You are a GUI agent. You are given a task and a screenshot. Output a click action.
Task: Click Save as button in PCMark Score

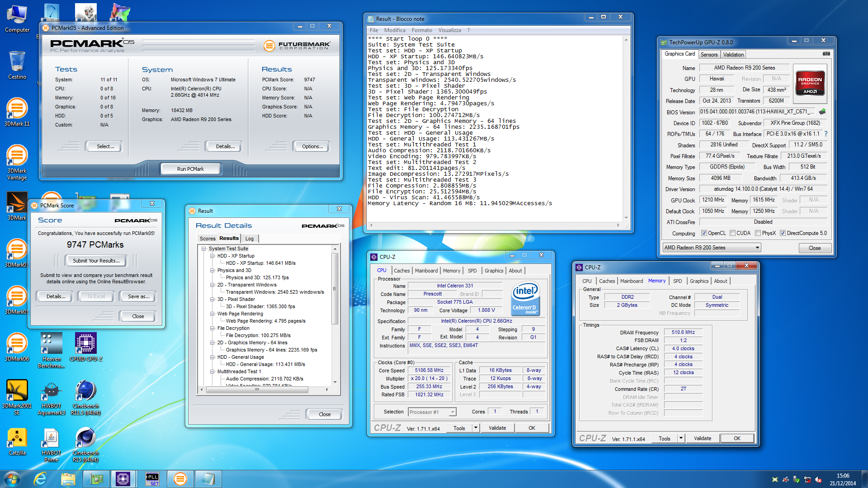[138, 296]
